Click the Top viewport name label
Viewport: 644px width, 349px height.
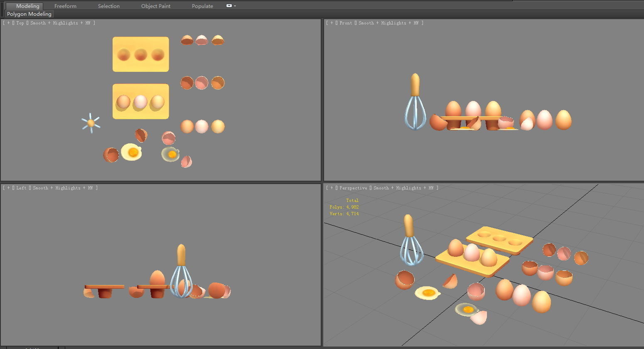(x=20, y=23)
